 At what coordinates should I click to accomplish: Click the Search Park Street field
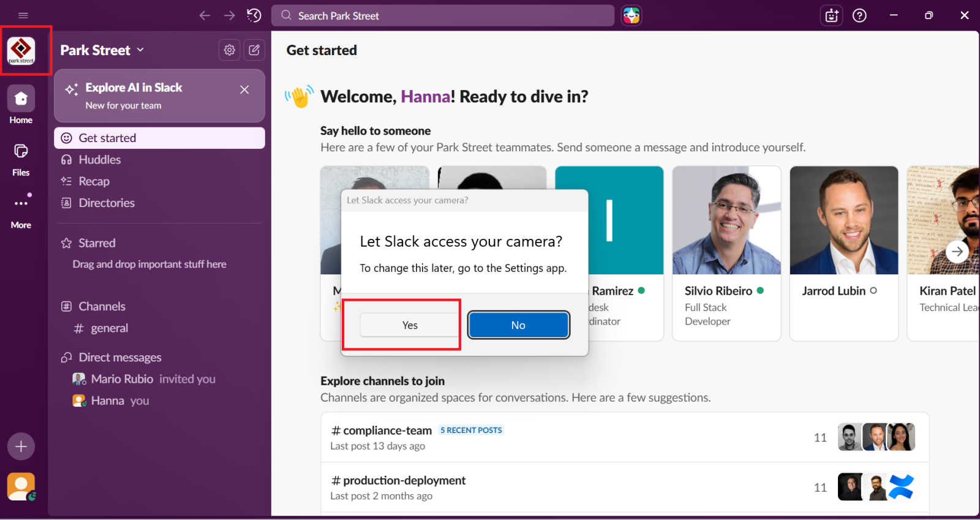pos(443,15)
